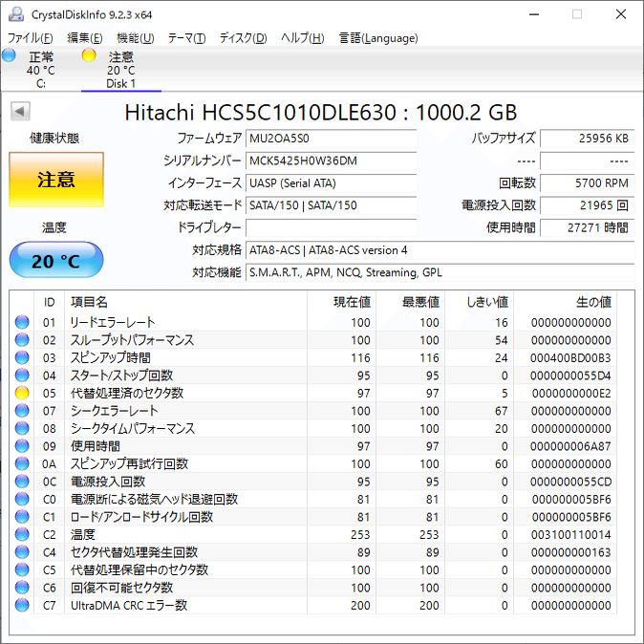Click the yellow 注意 health status button
The width and height of the screenshot is (644, 644).
coord(56,180)
